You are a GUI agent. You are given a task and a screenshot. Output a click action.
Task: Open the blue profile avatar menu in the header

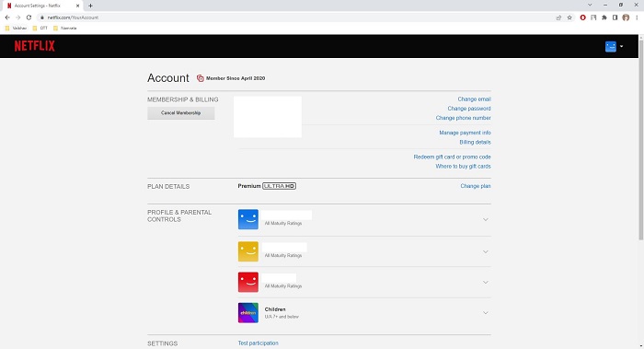click(610, 46)
